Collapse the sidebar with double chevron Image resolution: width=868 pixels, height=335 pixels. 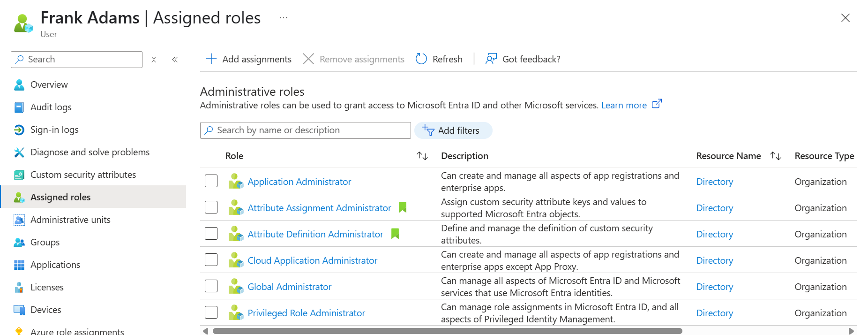pyautogui.click(x=175, y=60)
